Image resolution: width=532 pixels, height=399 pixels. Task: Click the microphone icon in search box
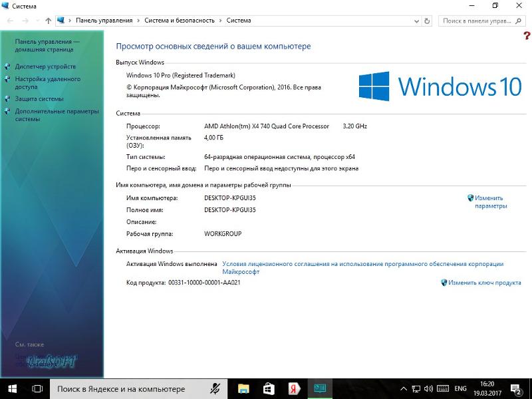click(x=215, y=389)
